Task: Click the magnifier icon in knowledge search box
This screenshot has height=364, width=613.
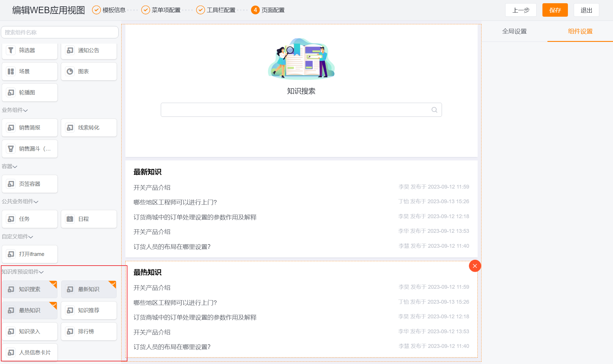Action: tap(434, 110)
